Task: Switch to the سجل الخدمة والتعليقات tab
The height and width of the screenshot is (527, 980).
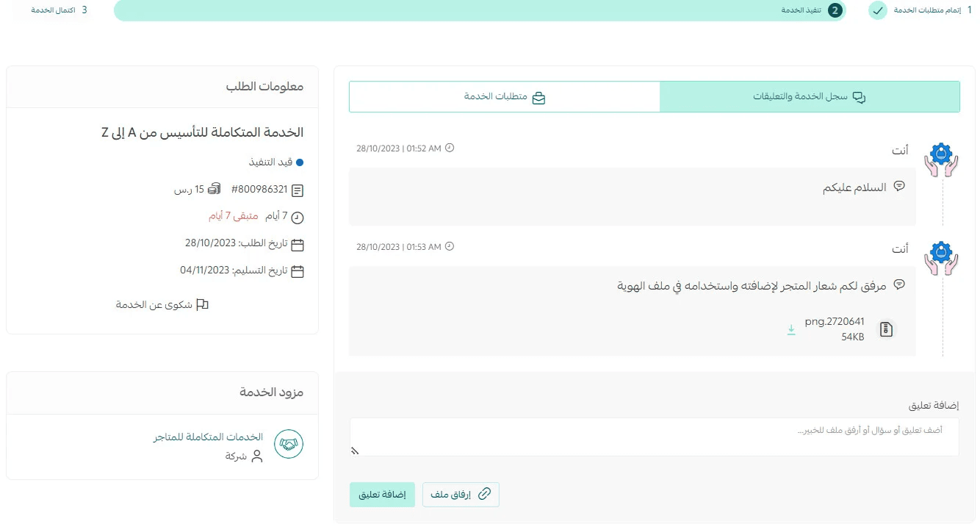Action: click(x=810, y=97)
